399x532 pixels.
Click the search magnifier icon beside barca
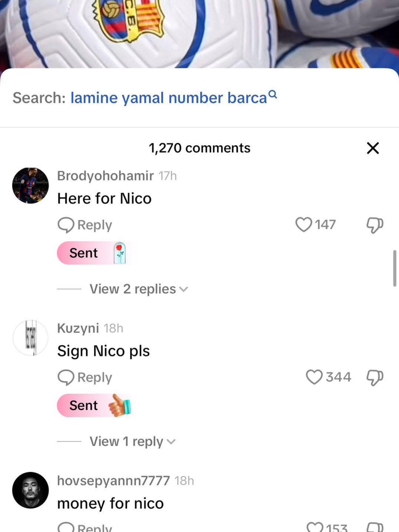[273, 94]
